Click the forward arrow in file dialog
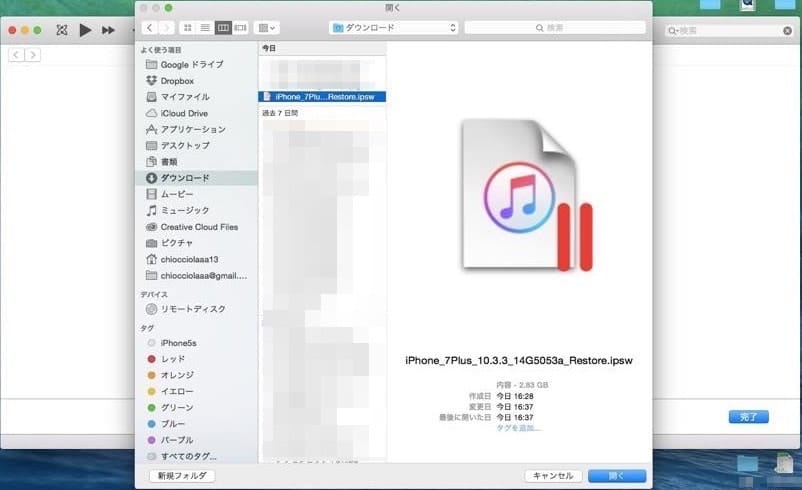 coord(166,28)
